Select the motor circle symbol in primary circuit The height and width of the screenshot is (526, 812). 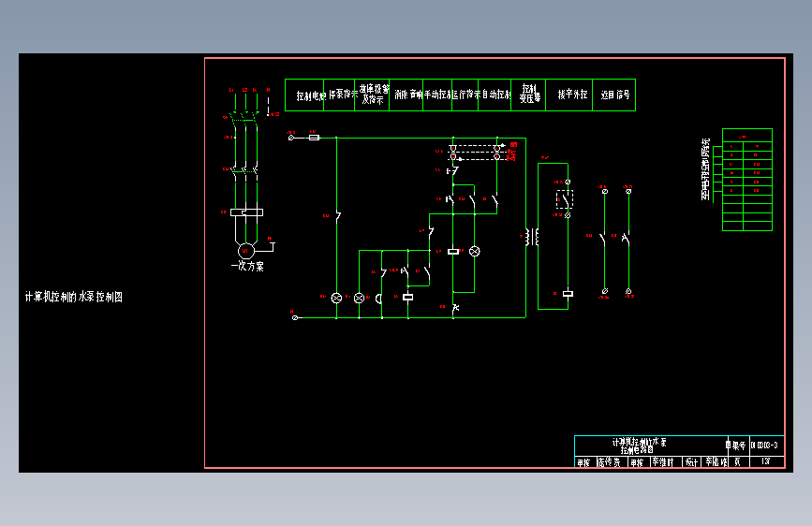(x=246, y=251)
